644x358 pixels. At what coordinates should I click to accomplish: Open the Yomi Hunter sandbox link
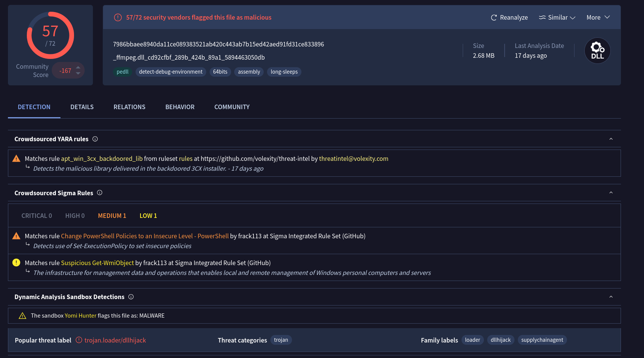80,316
